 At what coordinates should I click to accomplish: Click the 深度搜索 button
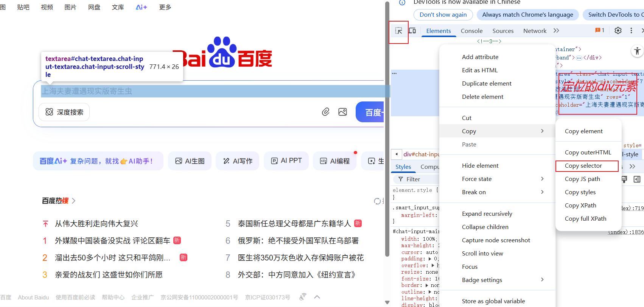(64, 112)
